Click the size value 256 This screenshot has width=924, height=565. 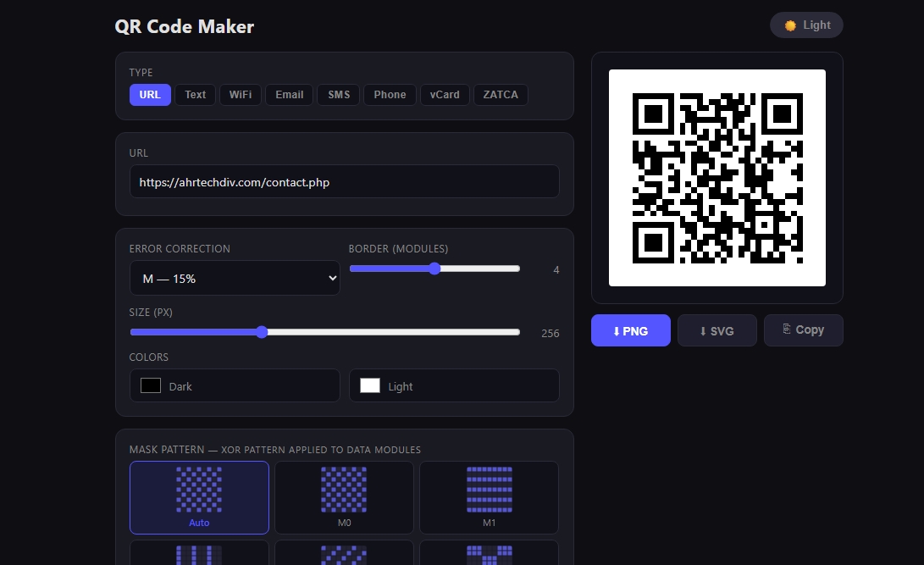tap(551, 334)
